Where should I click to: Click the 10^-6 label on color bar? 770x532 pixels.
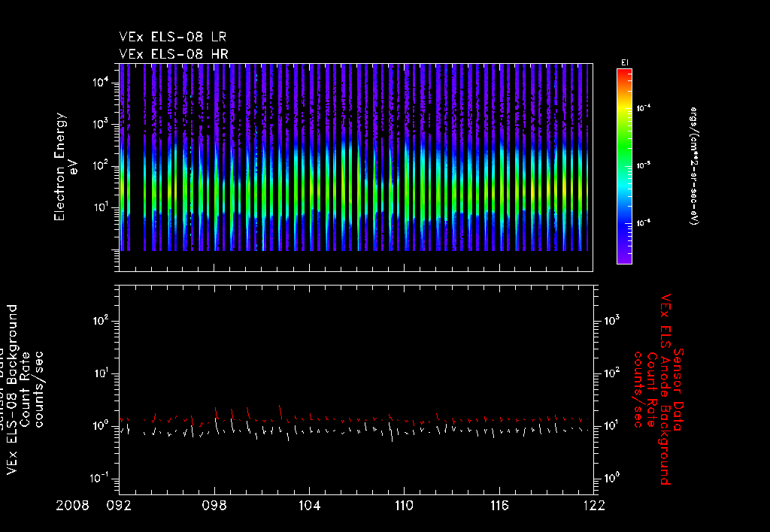point(644,223)
